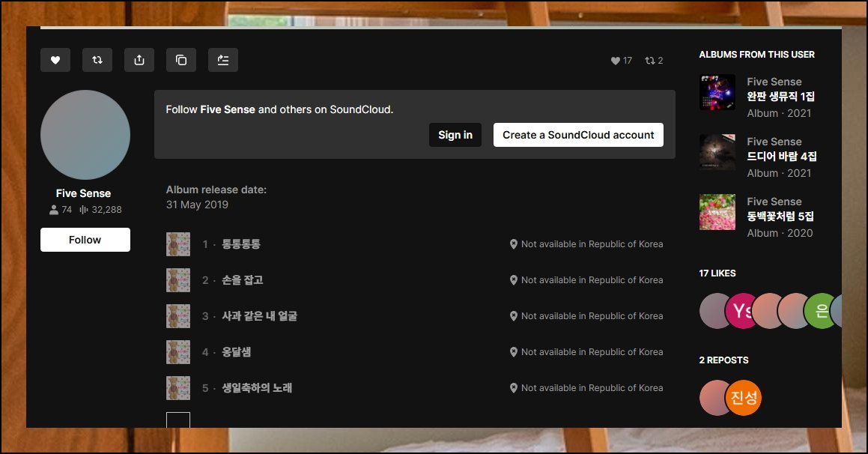
Task: Click the album release date 31 May 2019
Action: pos(197,205)
